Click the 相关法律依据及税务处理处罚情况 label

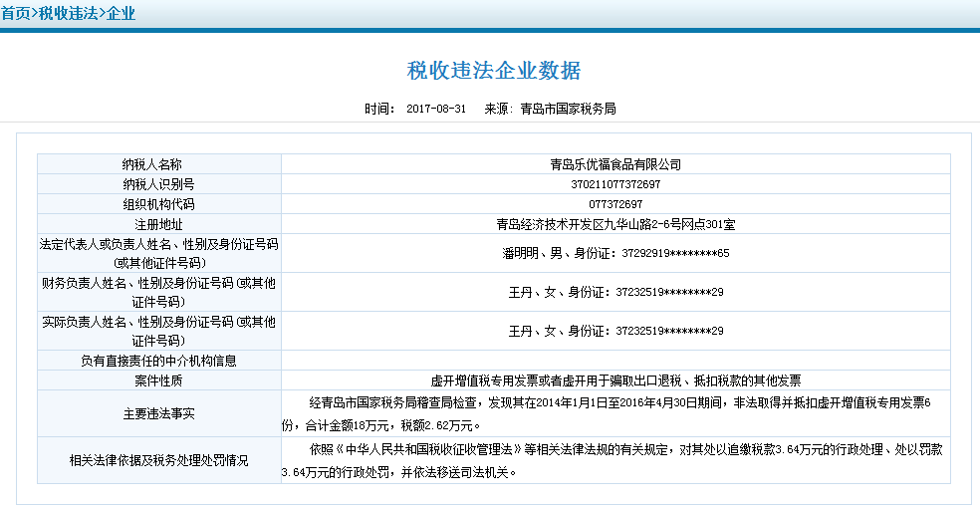[x=159, y=461]
